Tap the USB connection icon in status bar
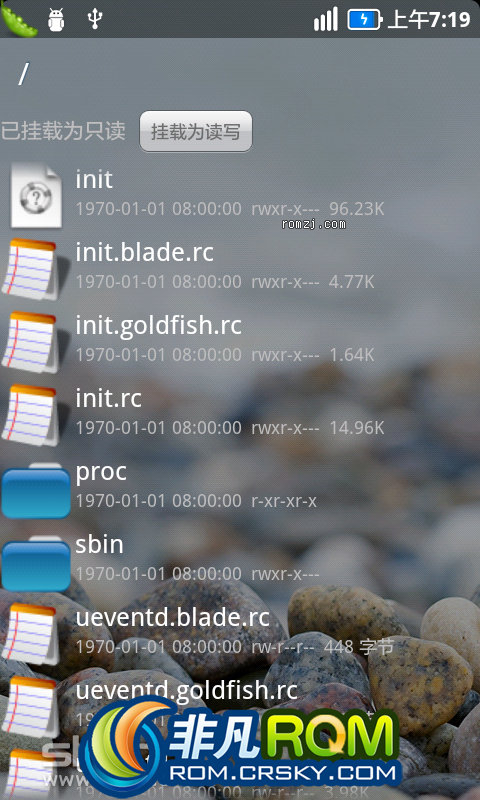This screenshot has width=480, height=800. pyautogui.click(x=95, y=19)
